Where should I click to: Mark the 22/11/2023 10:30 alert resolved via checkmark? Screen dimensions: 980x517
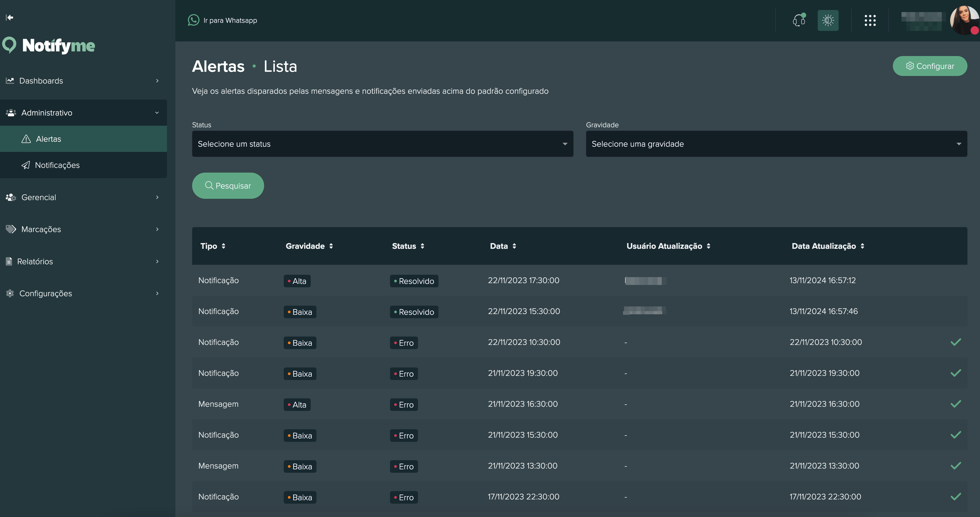coord(956,342)
